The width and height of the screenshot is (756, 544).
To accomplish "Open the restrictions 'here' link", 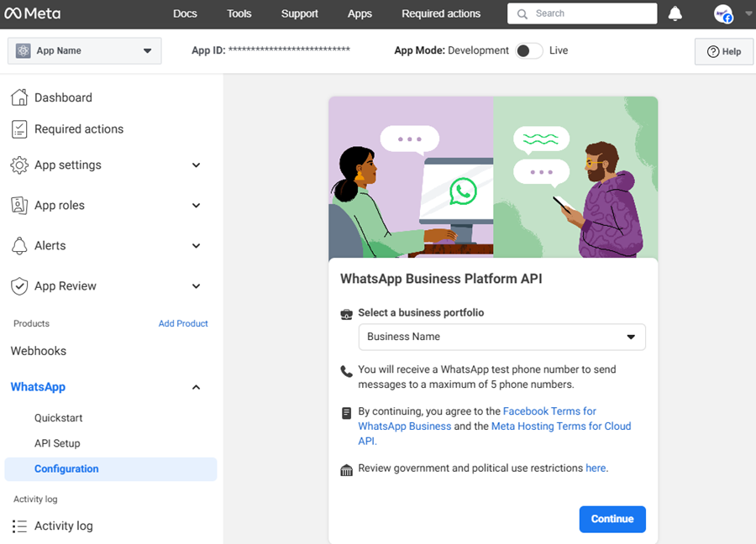I will tap(596, 468).
